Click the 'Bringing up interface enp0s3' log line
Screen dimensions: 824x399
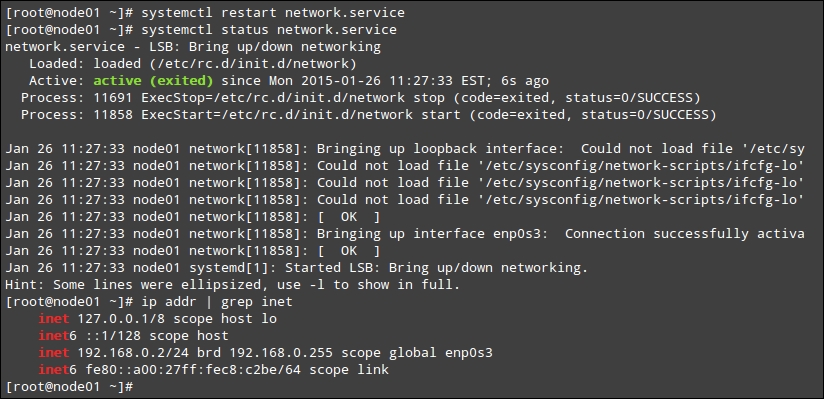(x=405, y=233)
